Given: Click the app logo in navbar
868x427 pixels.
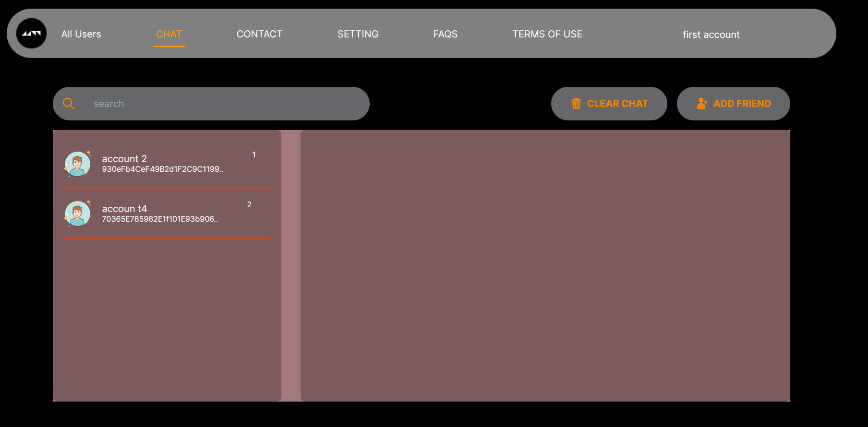Looking at the screenshot, I should [x=32, y=34].
